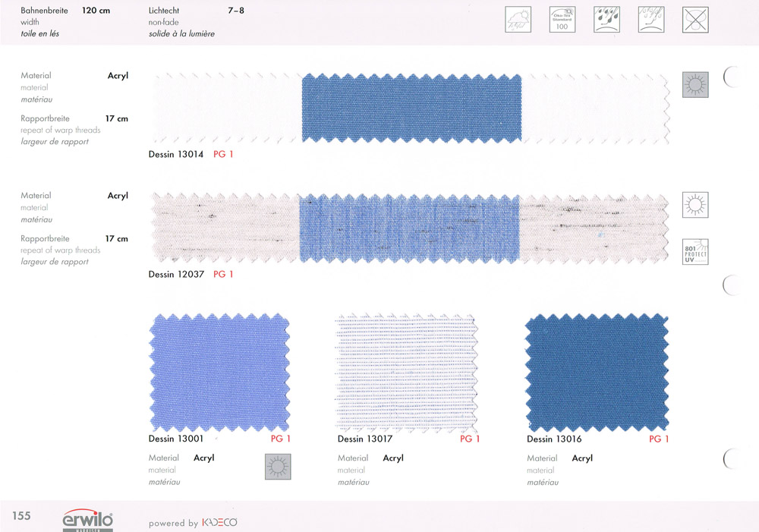
Task: Select the blue center stripe of Dessin 13014
Action: [411, 108]
